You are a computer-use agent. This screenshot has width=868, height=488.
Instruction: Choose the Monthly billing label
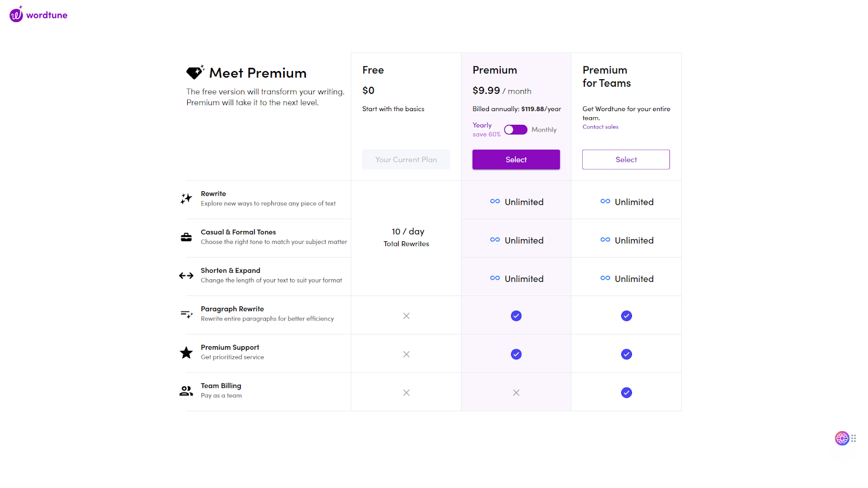click(544, 130)
